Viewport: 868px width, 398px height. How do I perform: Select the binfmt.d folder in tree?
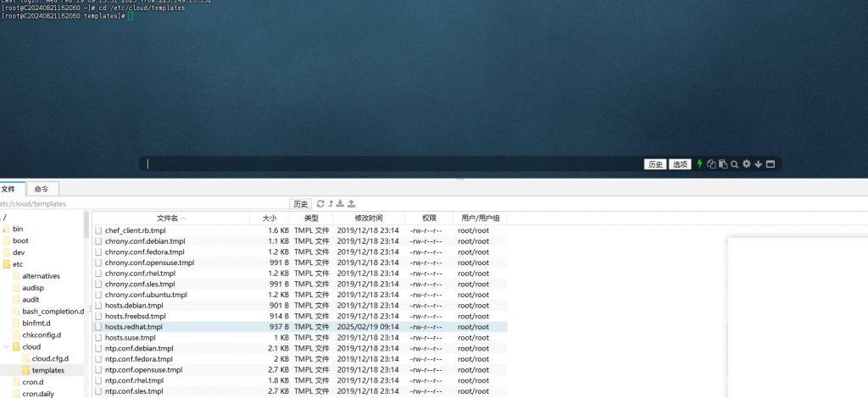pyautogui.click(x=36, y=323)
